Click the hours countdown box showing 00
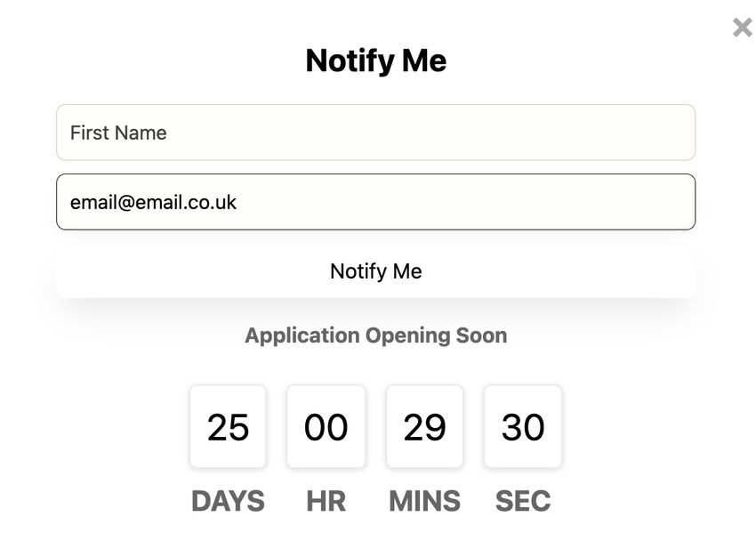756x549 pixels. click(x=326, y=427)
